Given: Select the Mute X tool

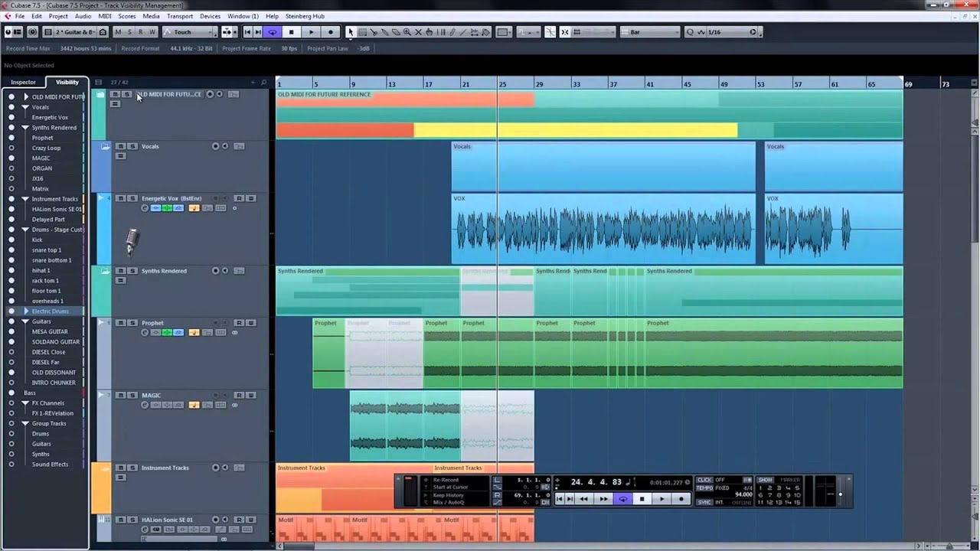Looking at the screenshot, I should (418, 32).
